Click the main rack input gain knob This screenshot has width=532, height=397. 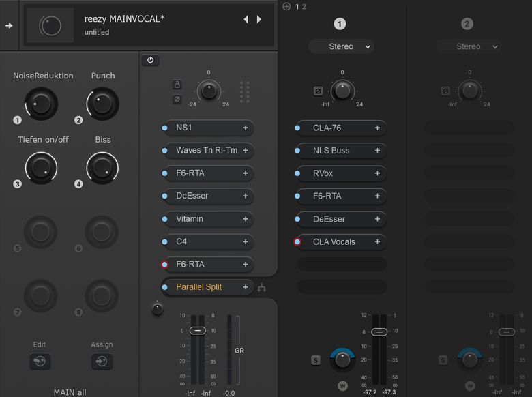click(209, 91)
